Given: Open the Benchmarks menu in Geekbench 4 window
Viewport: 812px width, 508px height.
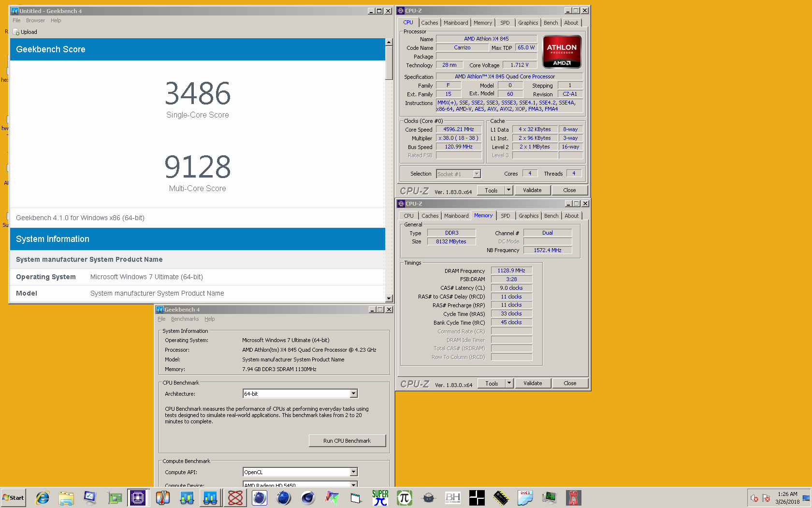Looking at the screenshot, I should pyautogui.click(x=185, y=319).
